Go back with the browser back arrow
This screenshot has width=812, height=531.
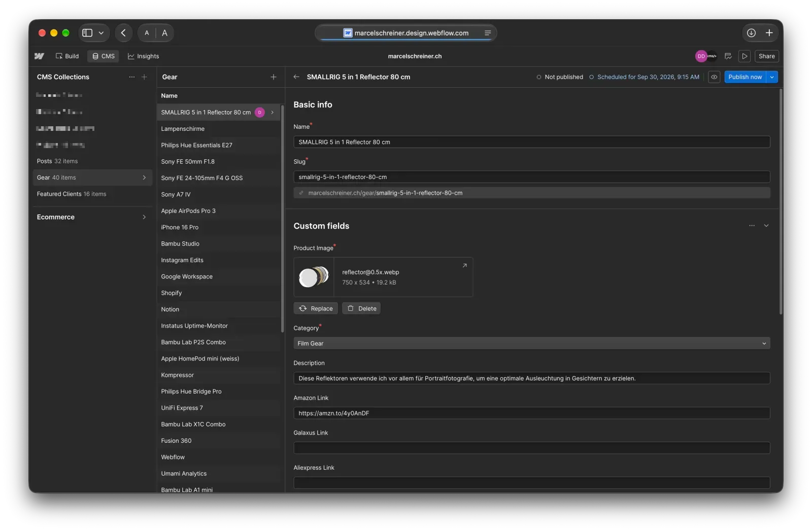(123, 33)
